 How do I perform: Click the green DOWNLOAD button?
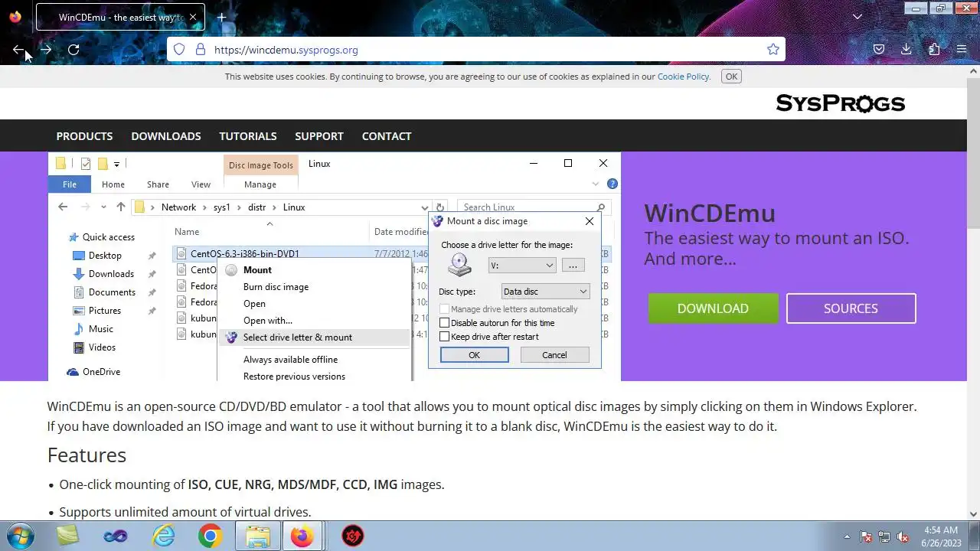(713, 308)
